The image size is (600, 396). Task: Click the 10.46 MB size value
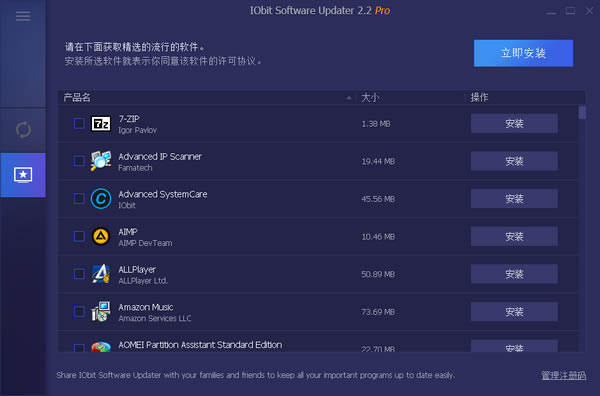point(378,237)
